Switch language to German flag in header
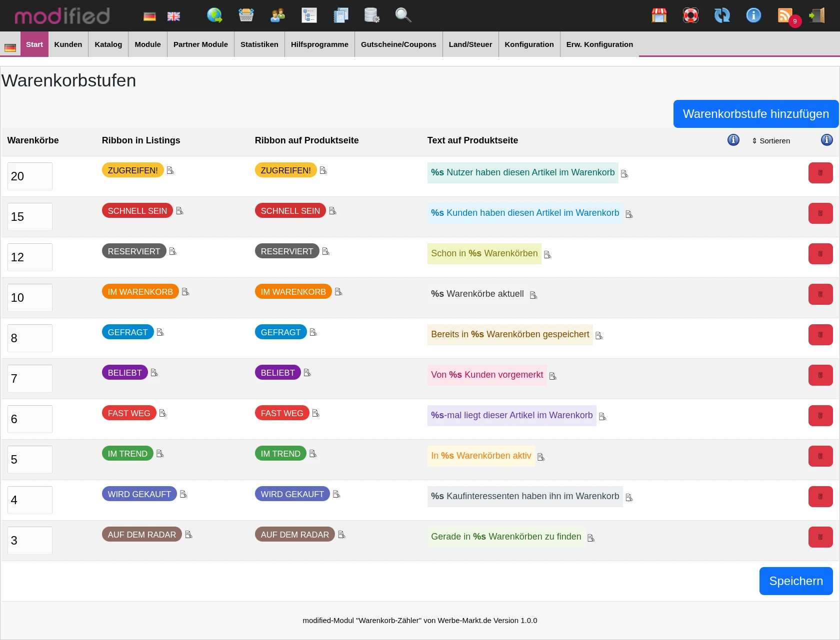 tap(149, 16)
